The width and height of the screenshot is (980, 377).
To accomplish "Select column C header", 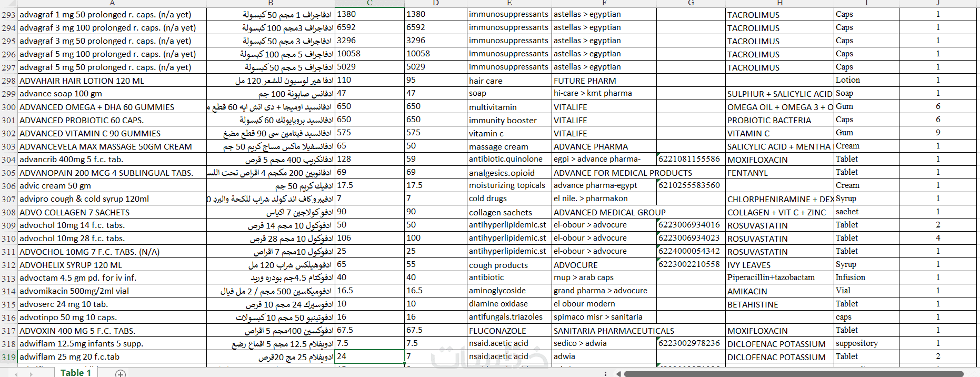I will [369, 3].
